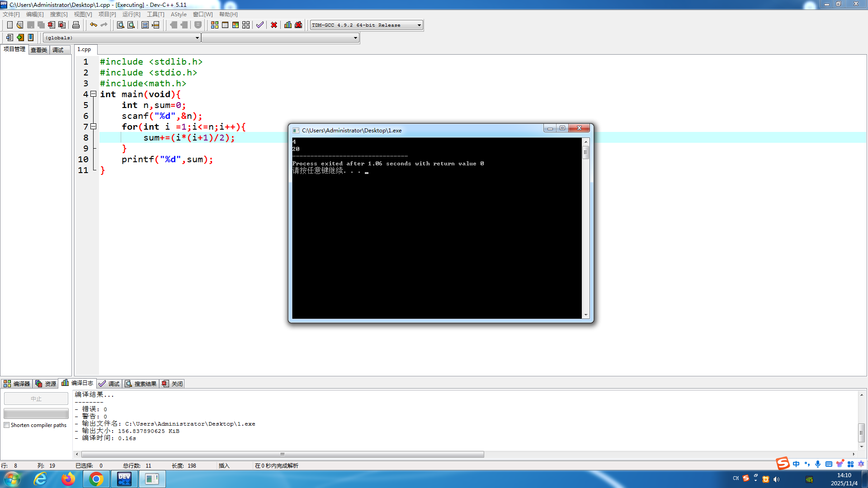Switch to the 搜索结果 bottom tab
The height and width of the screenshot is (488, 868).
pyautogui.click(x=141, y=384)
